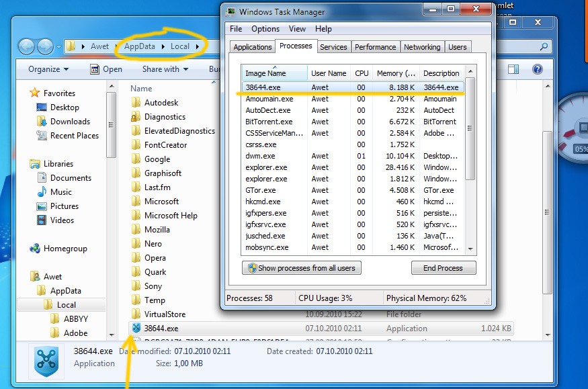Viewport: 588px width, 389px height.
Task: Select the VirtualStore folder
Action: coord(165,314)
